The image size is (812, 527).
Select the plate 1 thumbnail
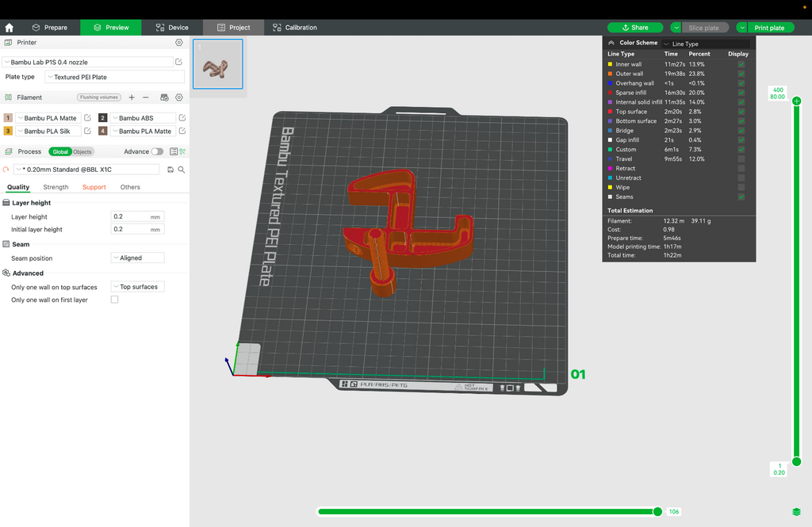coord(218,64)
